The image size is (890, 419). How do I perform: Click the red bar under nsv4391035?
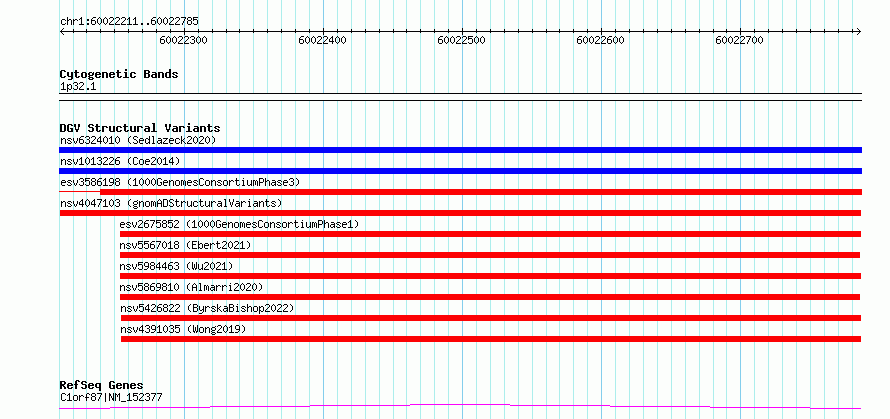click(491, 339)
